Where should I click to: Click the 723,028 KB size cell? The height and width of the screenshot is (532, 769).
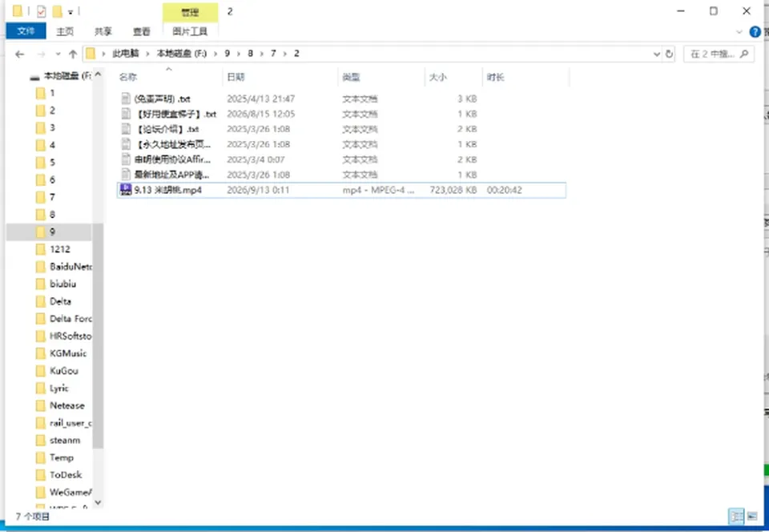coord(453,190)
